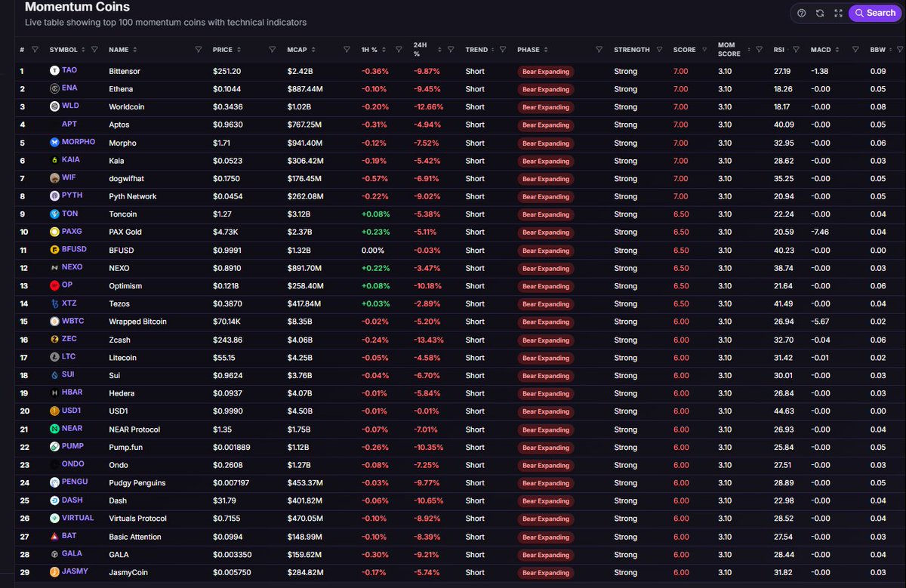Click the purple Search button

click(x=875, y=13)
